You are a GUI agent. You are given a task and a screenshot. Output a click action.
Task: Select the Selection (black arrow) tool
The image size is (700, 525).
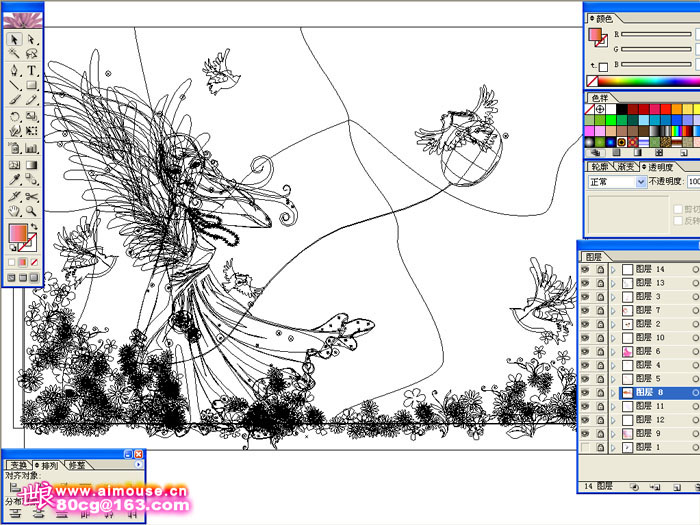[x=14, y=39]
